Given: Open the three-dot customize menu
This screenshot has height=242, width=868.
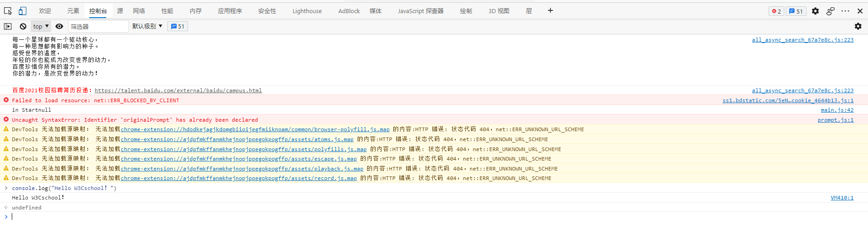Looking at the screenshot, I should pyautogui.click(x=845, y=11).
